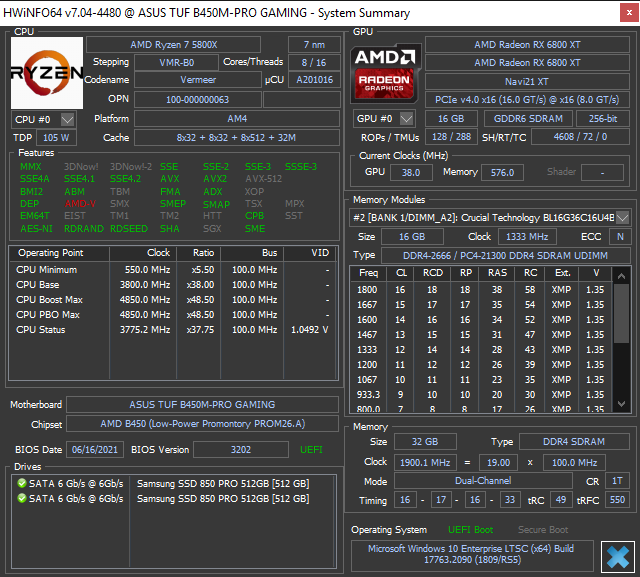Click first Samsung SSD drive status checkmark

click(22, 483)
